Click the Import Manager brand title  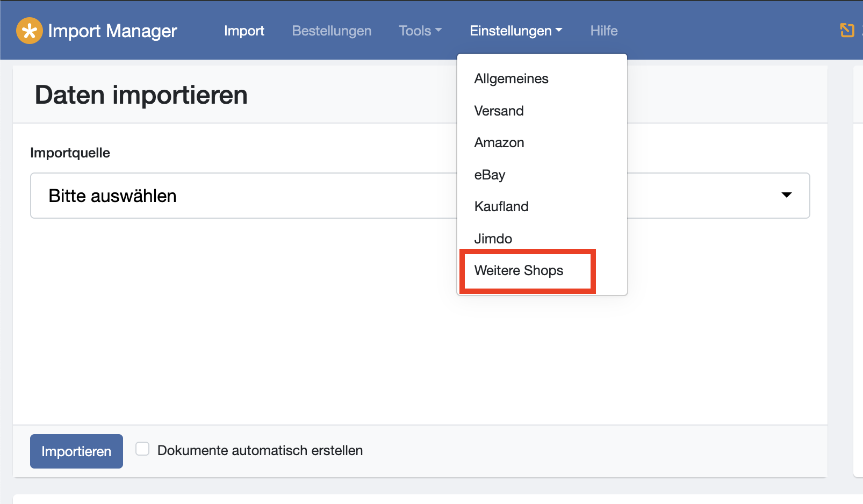click(x=112, y=31)
